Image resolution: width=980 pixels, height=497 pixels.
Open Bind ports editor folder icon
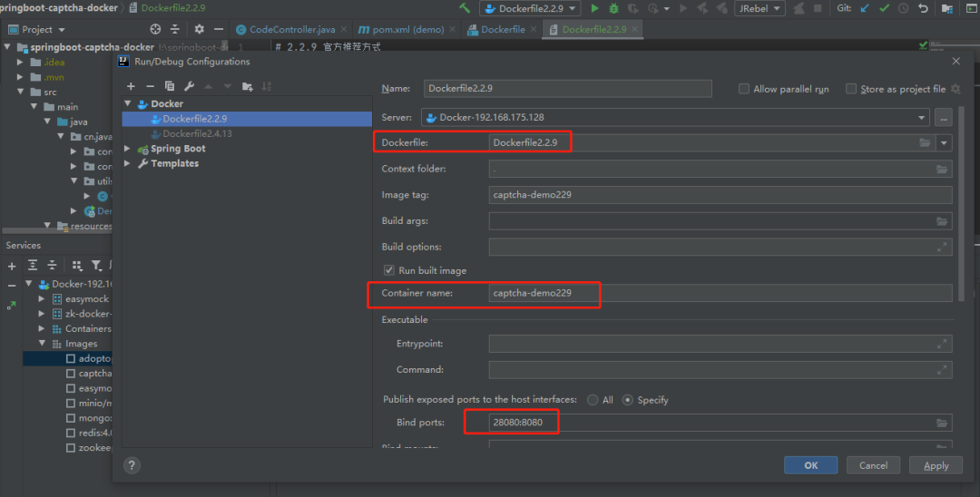point(942,423)
